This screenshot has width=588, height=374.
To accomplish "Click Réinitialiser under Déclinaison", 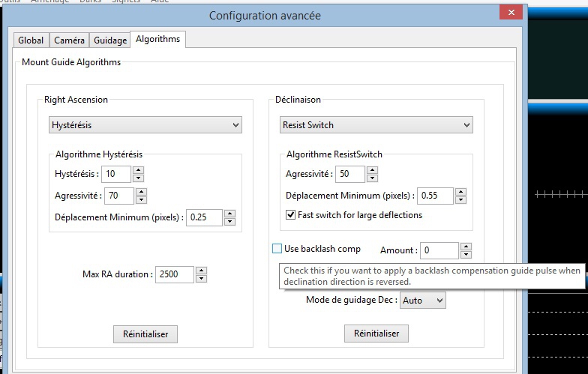I will [x=376, y=333].
